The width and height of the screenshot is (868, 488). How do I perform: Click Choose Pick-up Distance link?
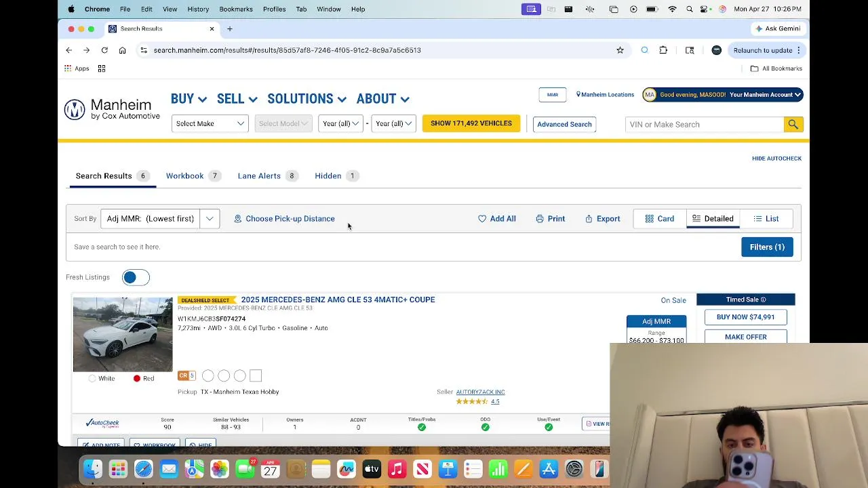(x=284, y=219)
